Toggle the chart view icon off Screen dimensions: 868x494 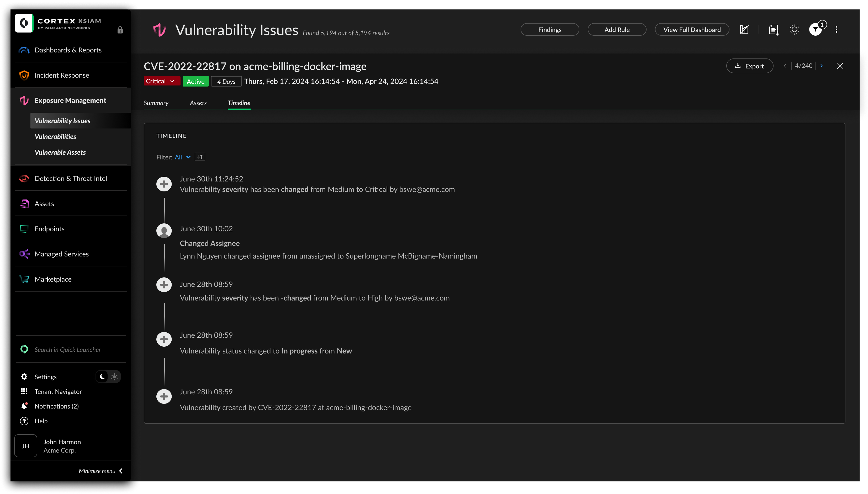[x=744, y=30]
